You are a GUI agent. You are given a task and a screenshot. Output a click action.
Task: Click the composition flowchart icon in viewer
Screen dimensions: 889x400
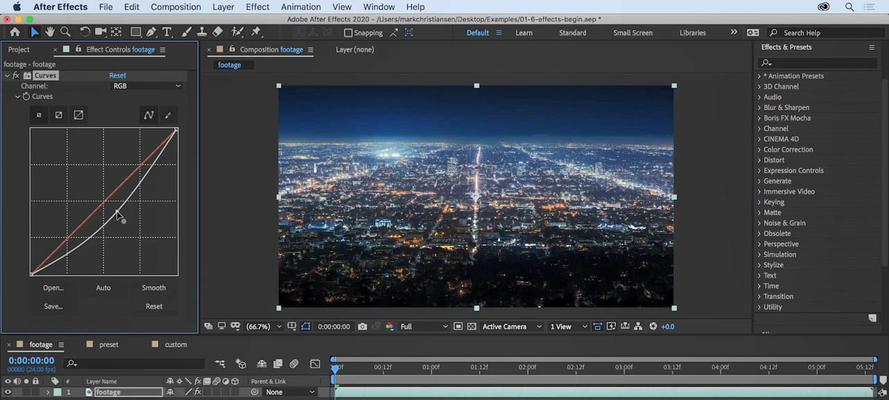point(638,327)
